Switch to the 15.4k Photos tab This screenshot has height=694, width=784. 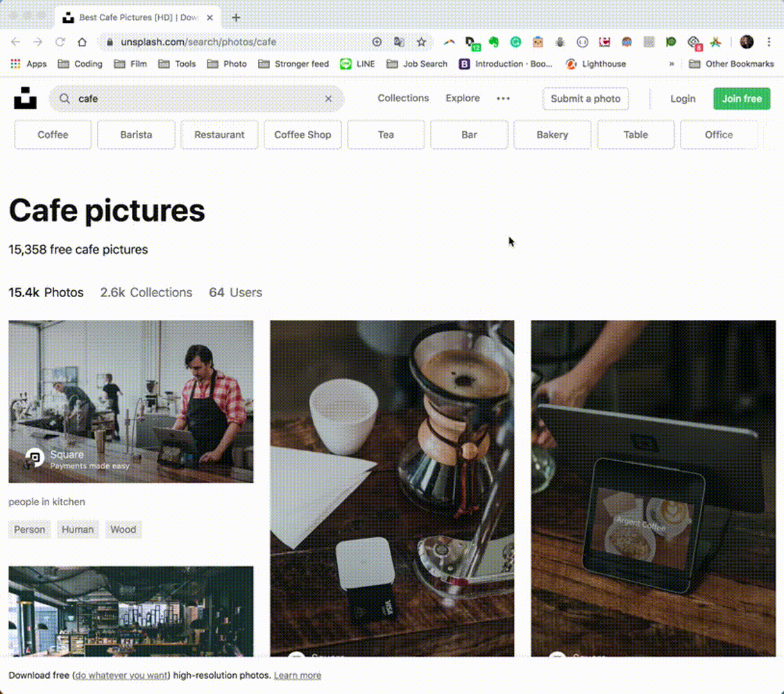click(x=46, y=292)
